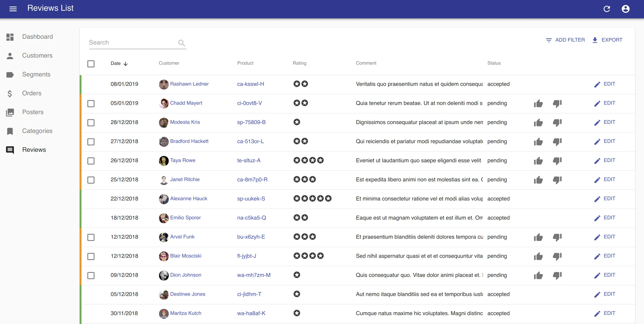Open the Customers menu entry
The width and height of the screenshot is (644, 324).
(37, 55)
